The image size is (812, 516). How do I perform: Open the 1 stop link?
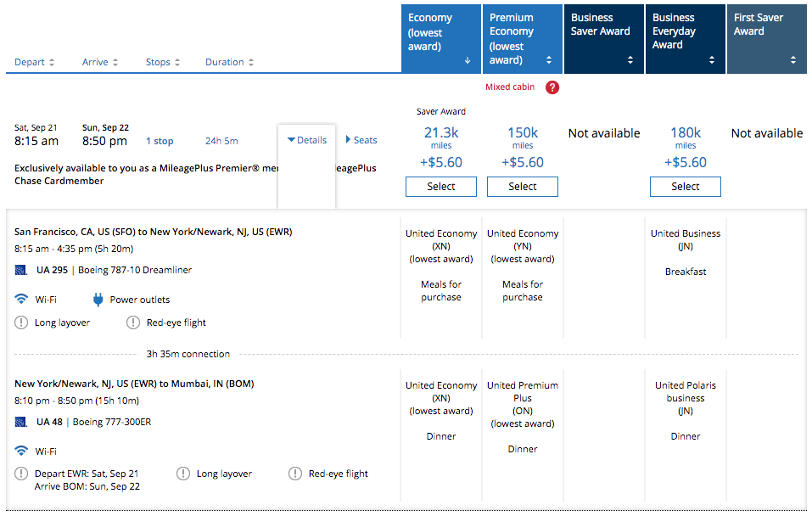[160, 141]
